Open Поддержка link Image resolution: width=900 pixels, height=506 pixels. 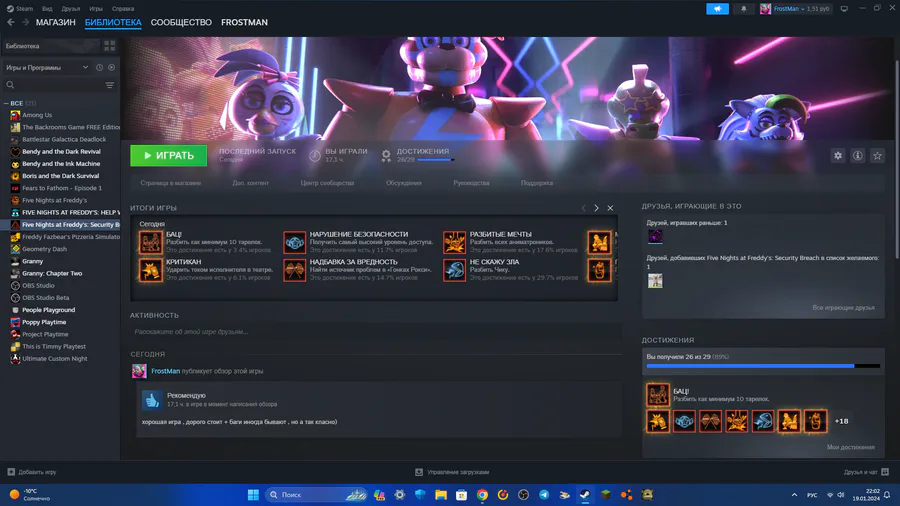click(x=537, y=183)
